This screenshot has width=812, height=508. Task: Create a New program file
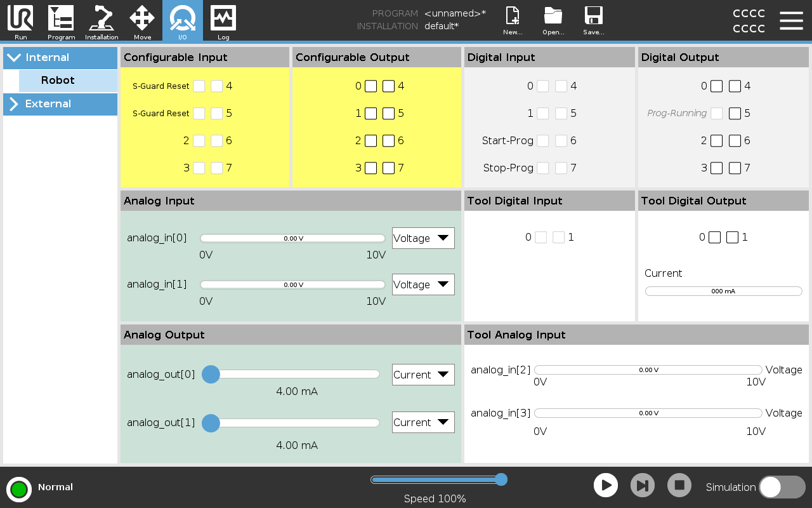(512, 21)
